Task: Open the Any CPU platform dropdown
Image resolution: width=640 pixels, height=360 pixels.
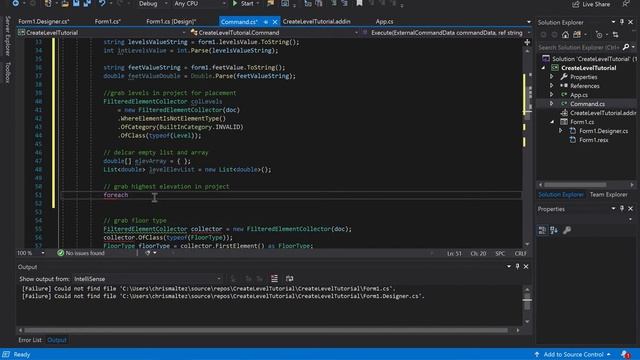Action: pyautogui.click(x=200, y=3)
